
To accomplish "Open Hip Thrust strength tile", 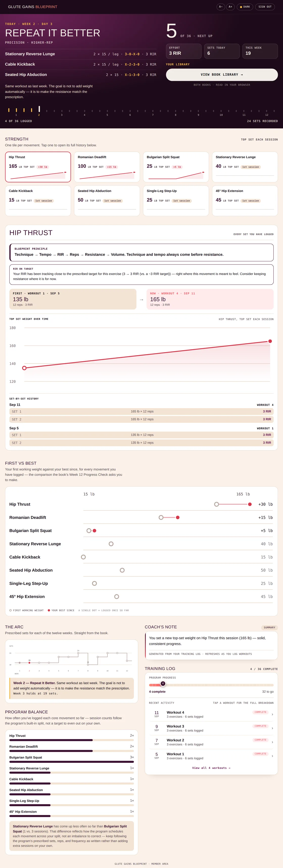I will pyautogui.click(x=38, y=167).
